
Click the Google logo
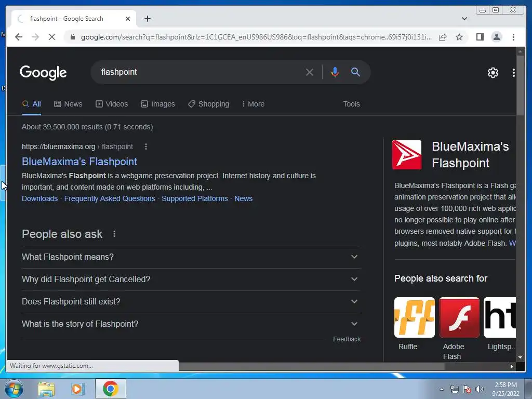pos(43,72)
